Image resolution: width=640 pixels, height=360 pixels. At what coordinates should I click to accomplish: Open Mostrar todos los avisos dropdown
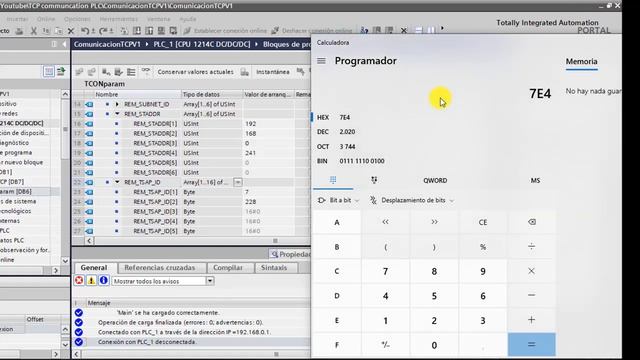point(210,281)
